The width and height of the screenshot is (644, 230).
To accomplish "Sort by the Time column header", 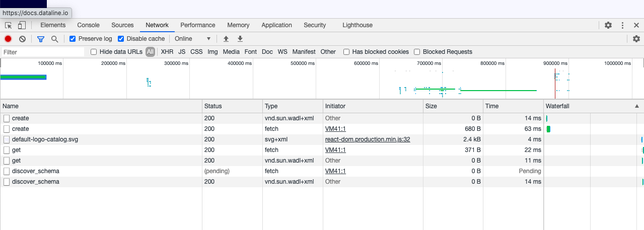I will (514, 106).
